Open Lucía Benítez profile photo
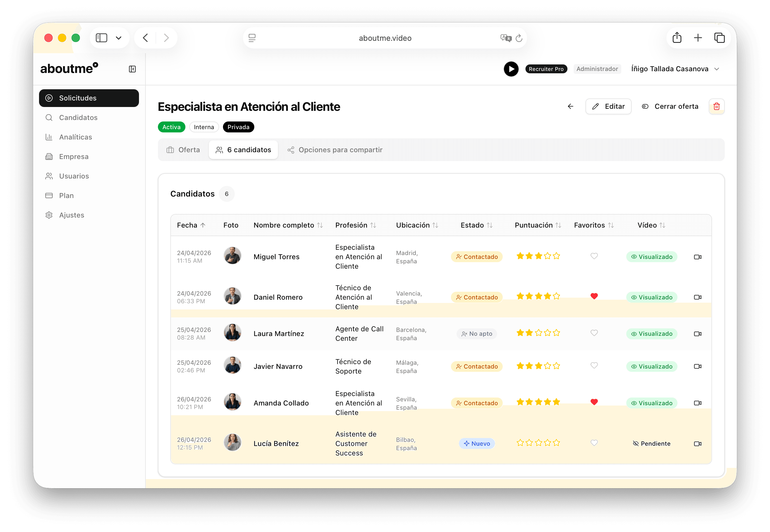The width and height of the screenshot is (770, 532). point(232,443)
